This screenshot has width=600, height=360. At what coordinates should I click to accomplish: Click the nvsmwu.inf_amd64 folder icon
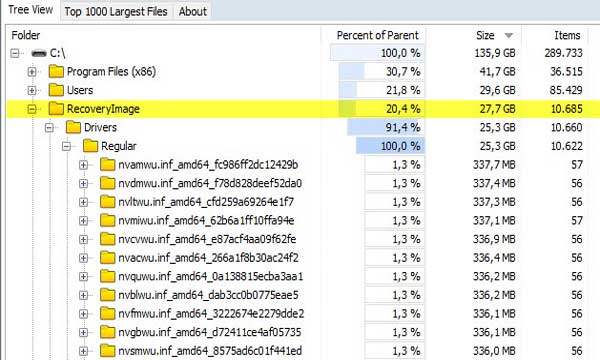coord(108,351)
